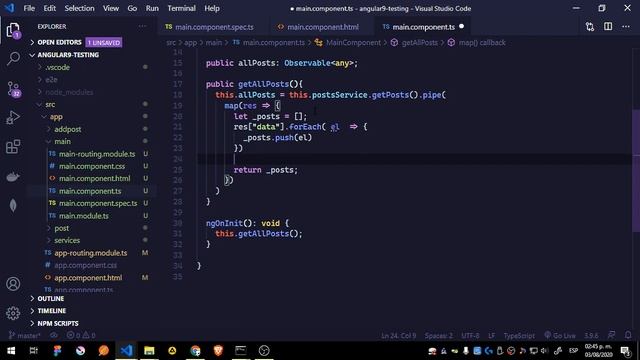Click the master branch status item
Screen dimensions: 640x360
(24, 336)
